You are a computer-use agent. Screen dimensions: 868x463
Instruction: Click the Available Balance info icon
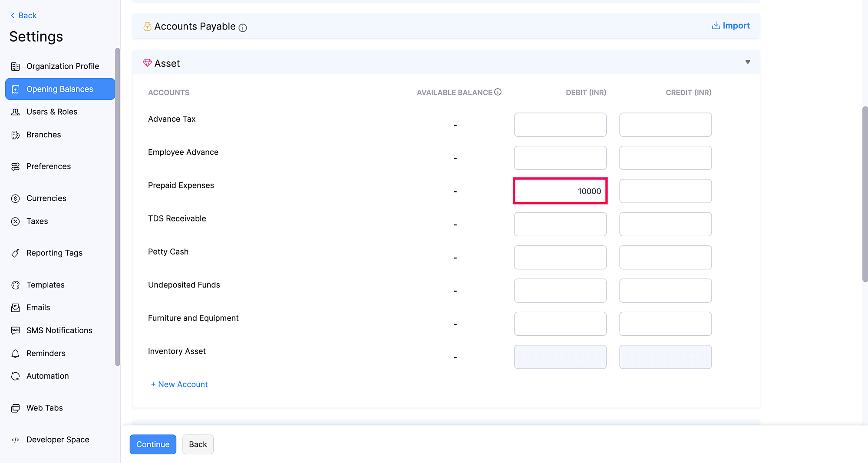(x=498, y=92)
